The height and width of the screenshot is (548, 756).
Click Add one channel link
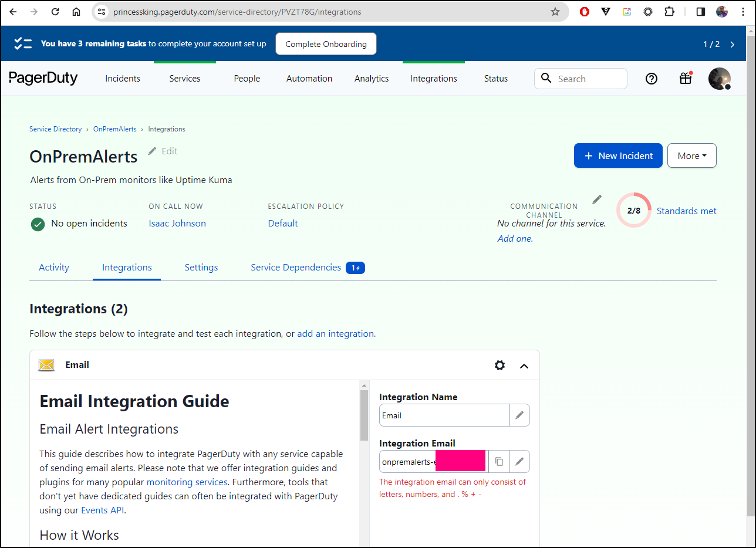(x=515, y=238)
